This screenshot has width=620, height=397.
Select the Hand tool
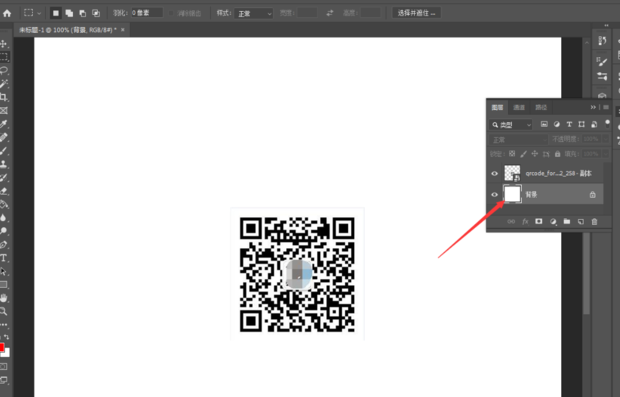(x=4, y=298)
